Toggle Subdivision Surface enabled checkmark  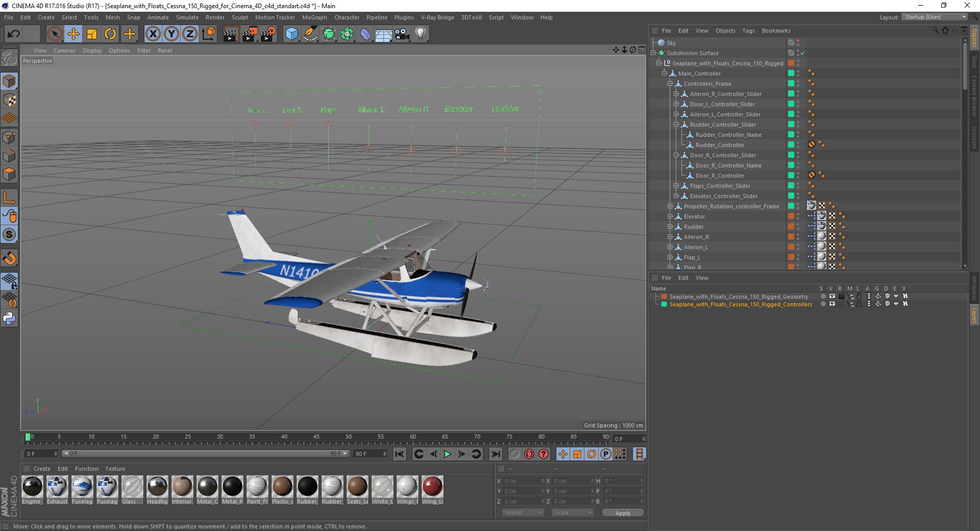pyautogui.click(x=803, y=53)
